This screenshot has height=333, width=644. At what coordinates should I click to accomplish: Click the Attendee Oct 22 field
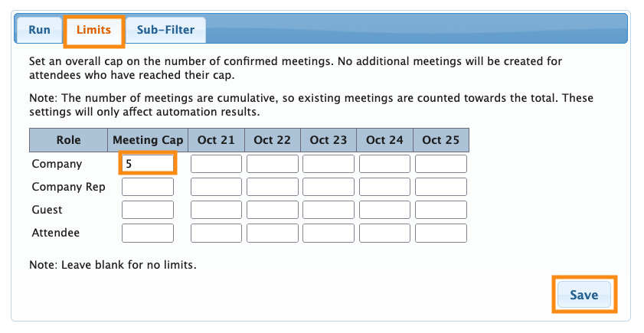[272, 233]
